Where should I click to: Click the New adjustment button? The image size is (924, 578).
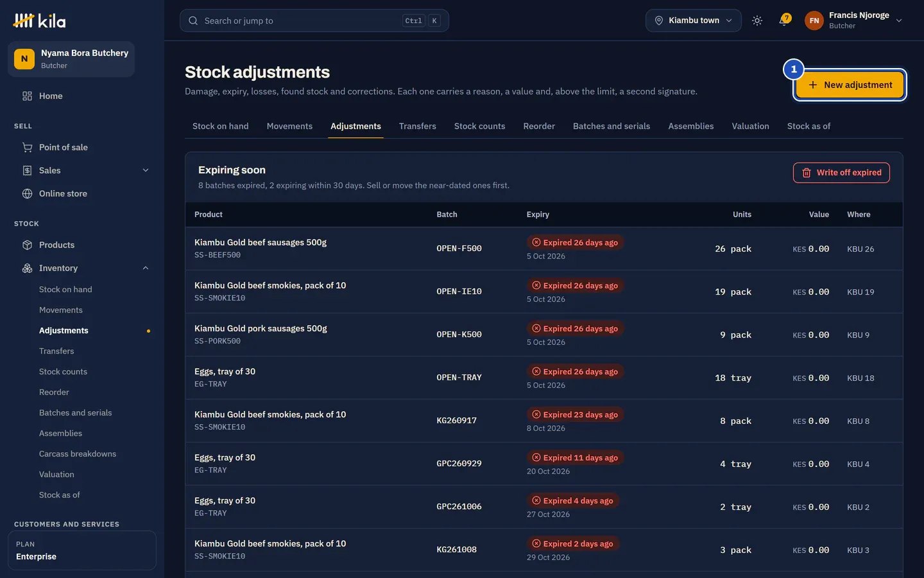click(850, 85)
